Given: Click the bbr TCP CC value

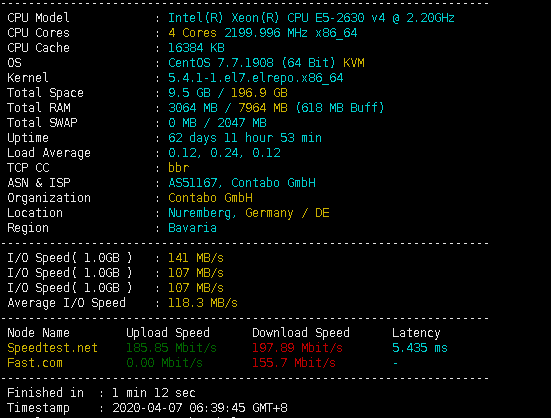Looking at the screenshot, I should pyautogui.click(x=179, y=168).
